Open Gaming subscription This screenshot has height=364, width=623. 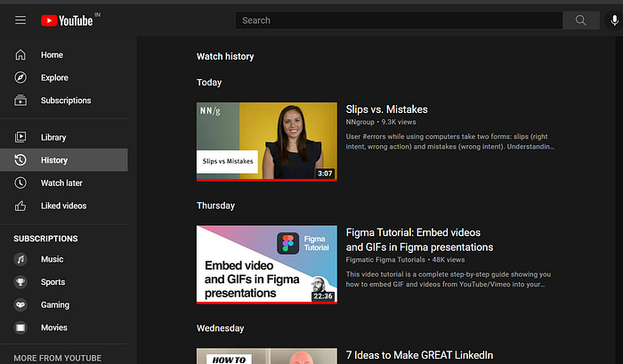(x=55, y=304)
